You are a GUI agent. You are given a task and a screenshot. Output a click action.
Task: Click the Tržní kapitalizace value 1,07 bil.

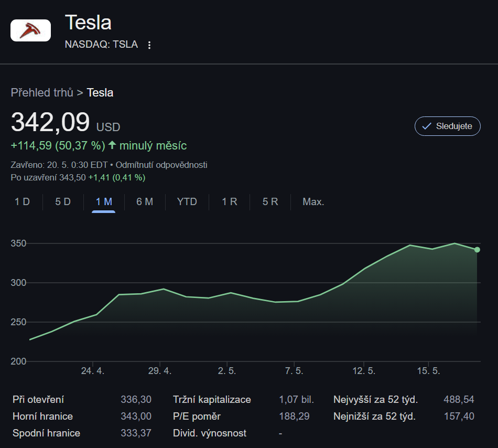[296, 399]
